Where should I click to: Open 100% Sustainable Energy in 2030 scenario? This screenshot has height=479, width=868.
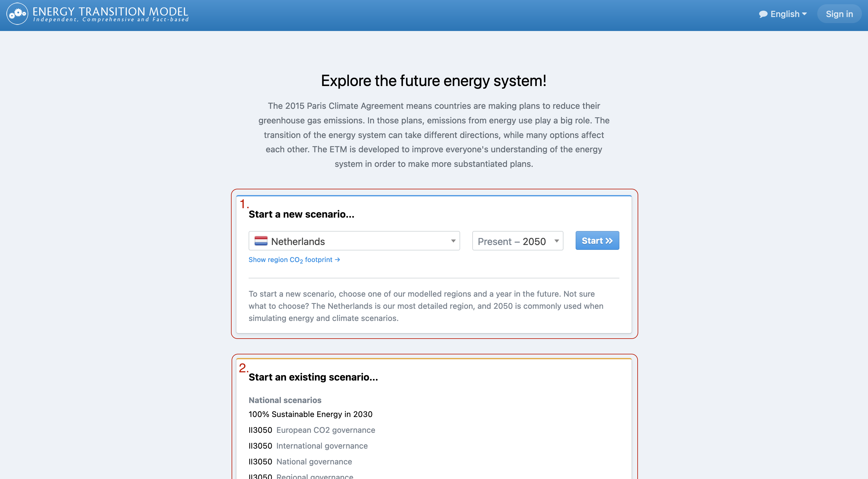click(x=310, y=414)
